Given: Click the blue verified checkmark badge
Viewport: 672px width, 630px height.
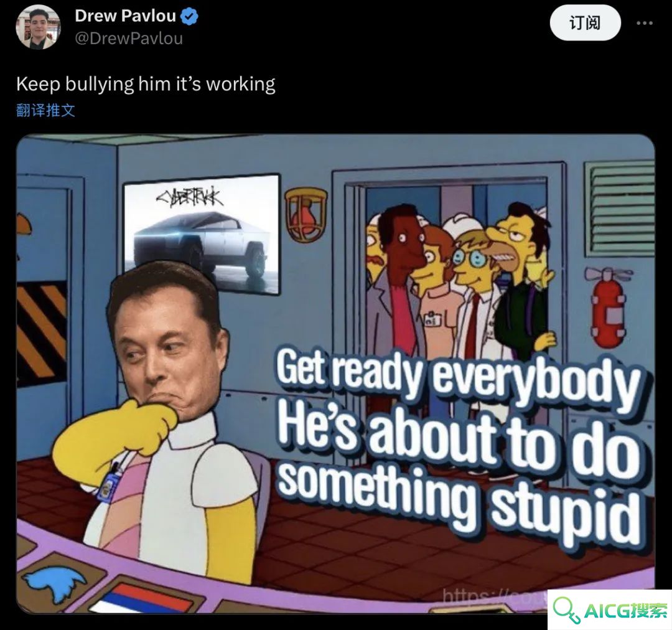Looking at the screenshot, I should coord(189,16).
